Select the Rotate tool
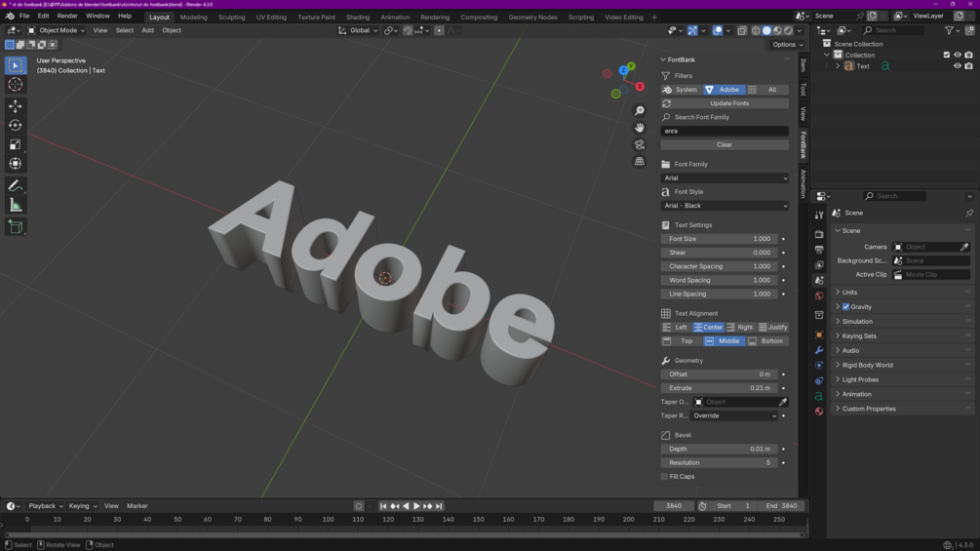 click(15, 126)
